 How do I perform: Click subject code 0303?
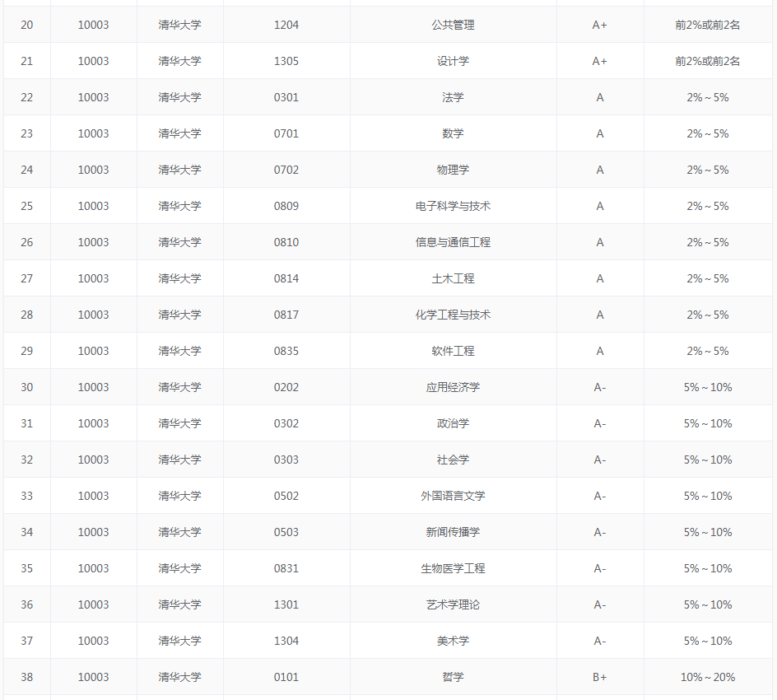point(286,459)
